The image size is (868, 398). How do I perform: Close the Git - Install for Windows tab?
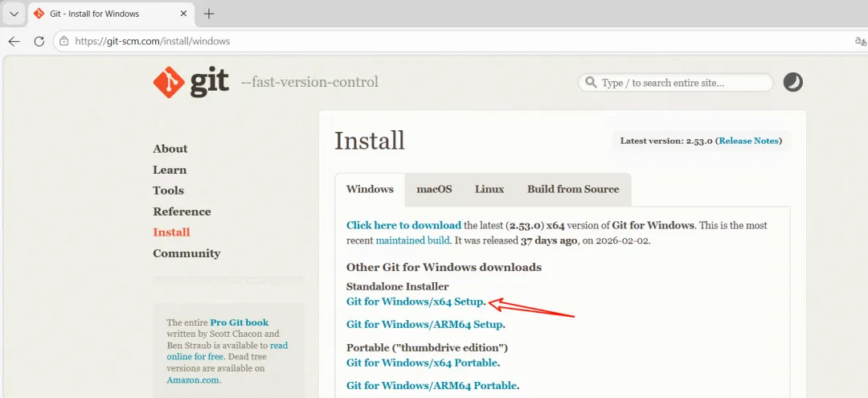[184, 14]
